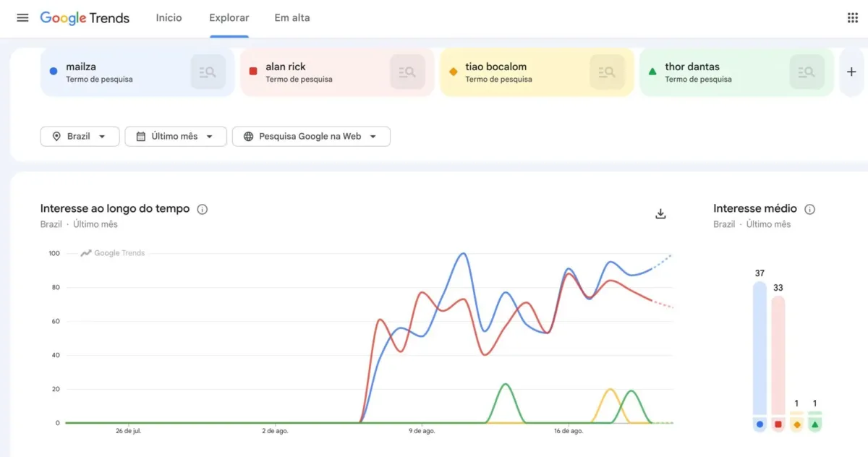Click the 2 de ago. axis label
This screenshot has width=868, height=457.
click(275, 431)
